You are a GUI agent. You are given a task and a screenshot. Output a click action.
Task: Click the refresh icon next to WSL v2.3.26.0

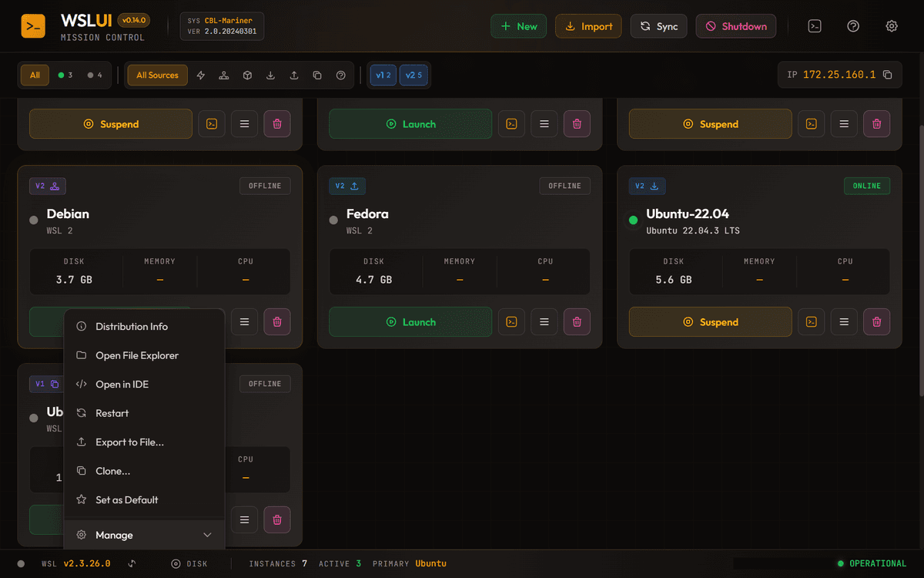click(131, 563)
